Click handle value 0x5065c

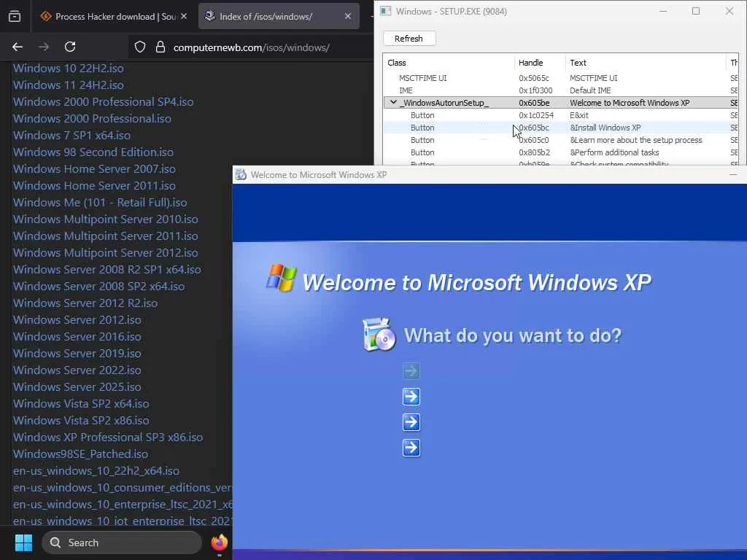tap(533, 78)
